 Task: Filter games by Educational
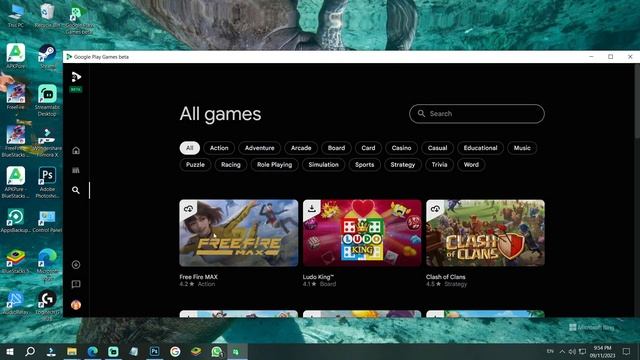pyautogui.click(x=480, y=148)
